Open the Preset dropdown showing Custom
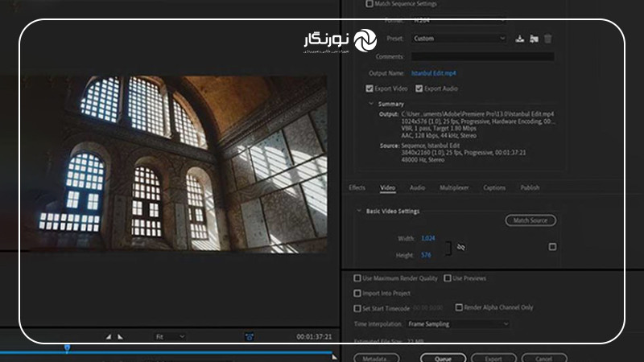Viewport: 644px width, 362px height. pos(459,38)
